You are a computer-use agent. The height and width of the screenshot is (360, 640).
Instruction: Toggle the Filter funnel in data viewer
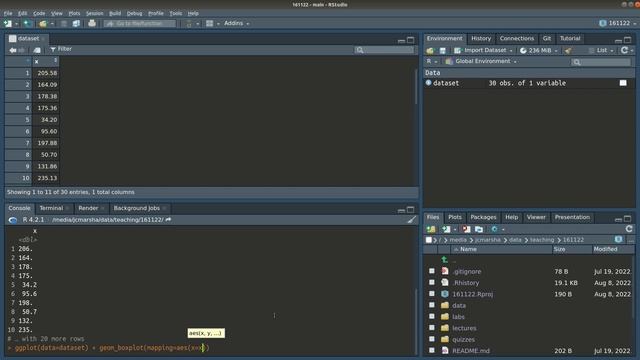(61, 49)
